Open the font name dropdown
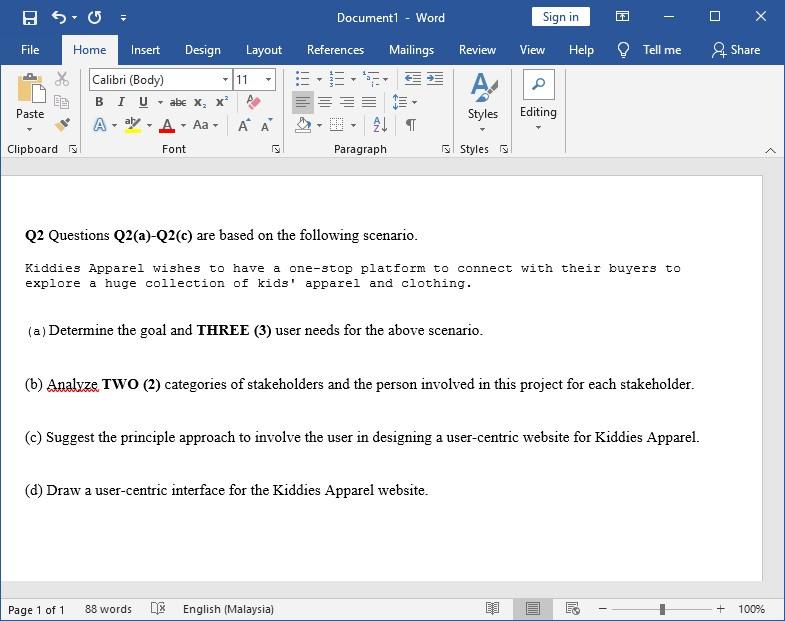The height and width of the screenshot is (621, 785). [x=225, y=80]
